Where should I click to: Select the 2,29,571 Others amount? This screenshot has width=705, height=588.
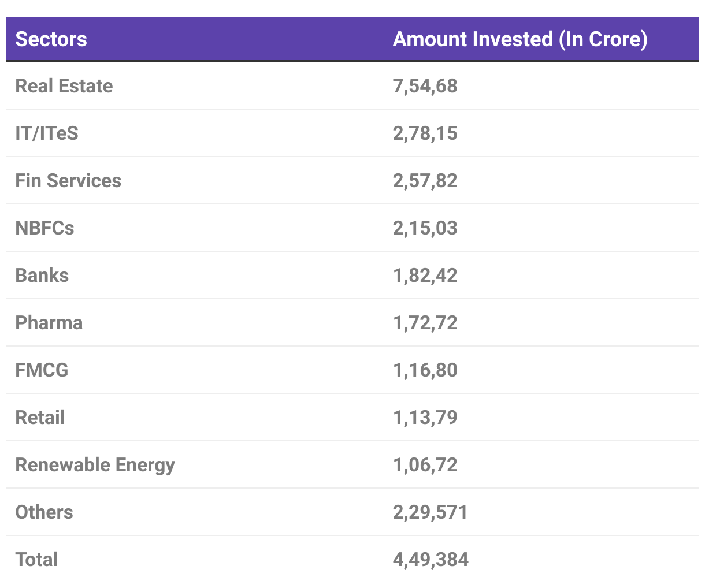[430, 512]
